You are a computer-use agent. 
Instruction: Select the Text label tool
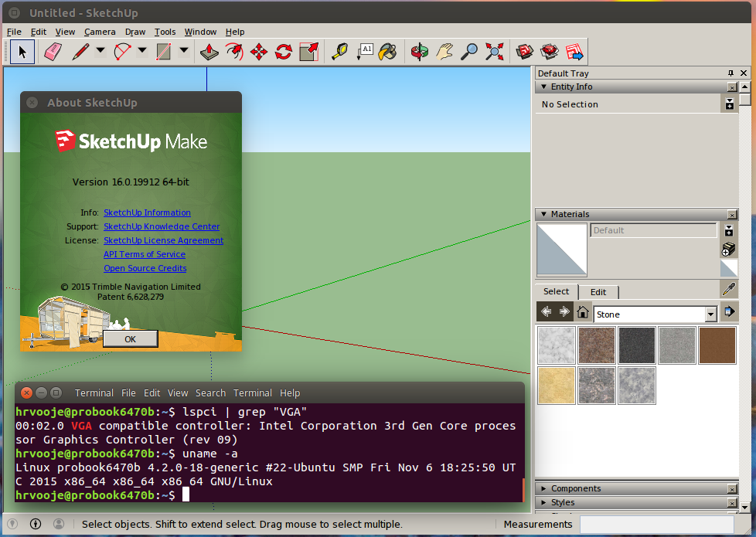click(x=365, y=52)
